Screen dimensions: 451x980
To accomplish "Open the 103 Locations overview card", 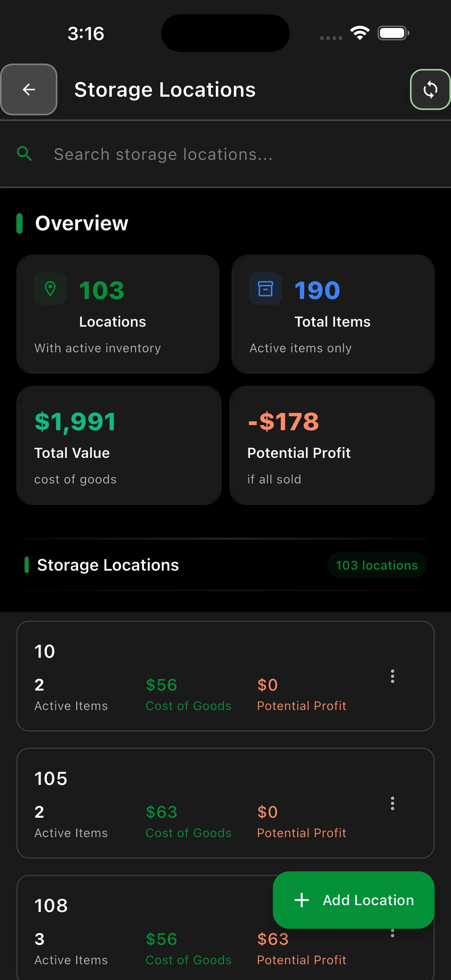I will coord(118,314).
